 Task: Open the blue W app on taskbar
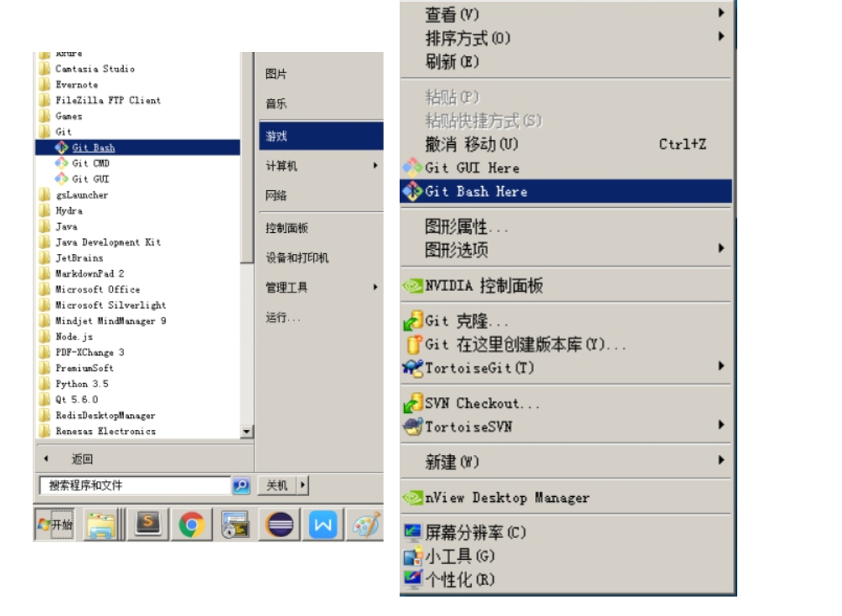(323, 525)
